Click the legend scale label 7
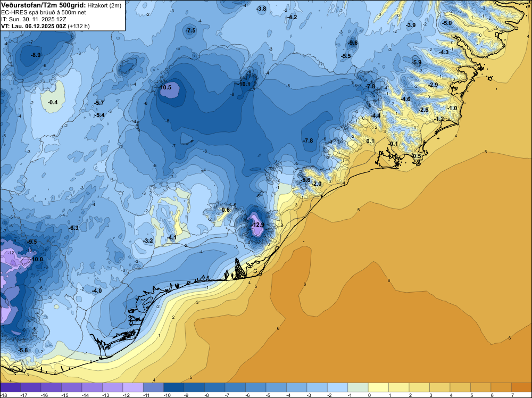The height and width of the screenshot is (398, 532). tap(512, 395)
